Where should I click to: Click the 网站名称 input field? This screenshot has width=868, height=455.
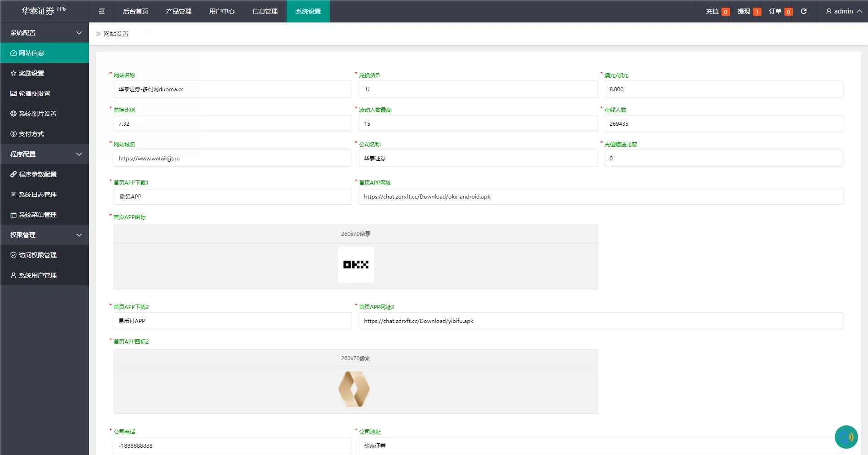pos(232,89)
